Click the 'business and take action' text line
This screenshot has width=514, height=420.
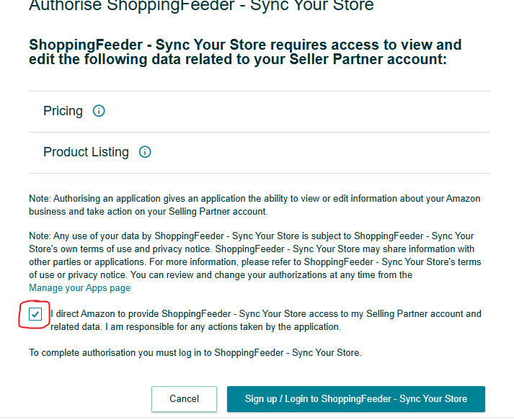pyautogui.click(x=149, y=212)
